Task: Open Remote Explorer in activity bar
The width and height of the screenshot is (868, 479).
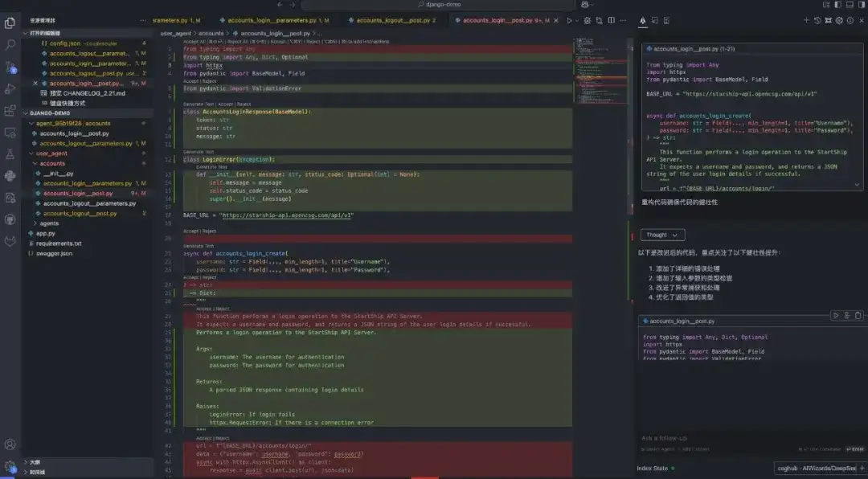Action: pyautogui.click(x=10, y=133)
